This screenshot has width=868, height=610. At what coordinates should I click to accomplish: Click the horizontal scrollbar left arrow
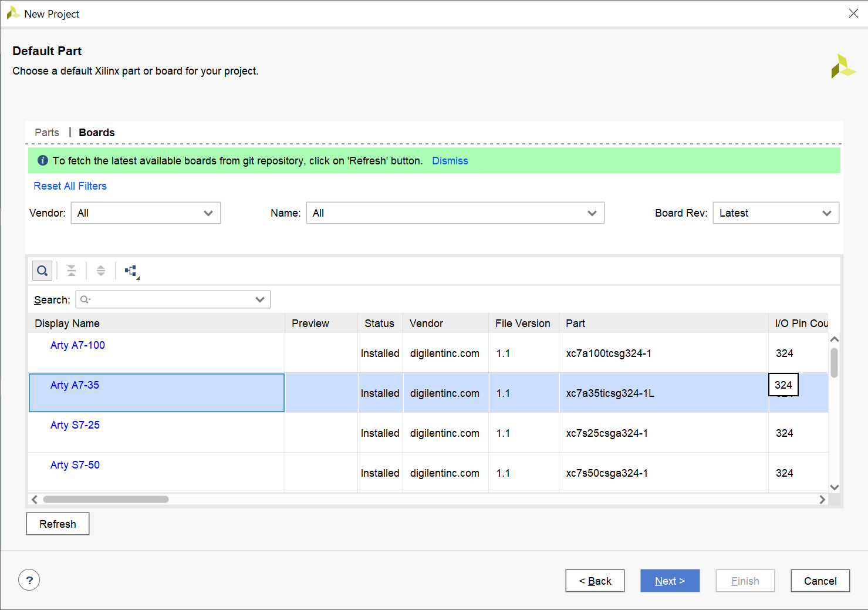coord(35,500)
